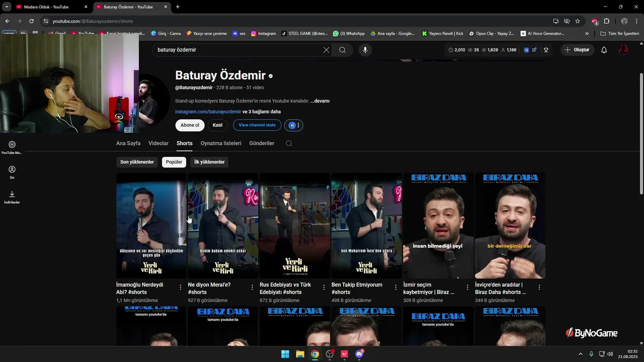Open options for İsviçre'den aradılar short

pos(539,288)
